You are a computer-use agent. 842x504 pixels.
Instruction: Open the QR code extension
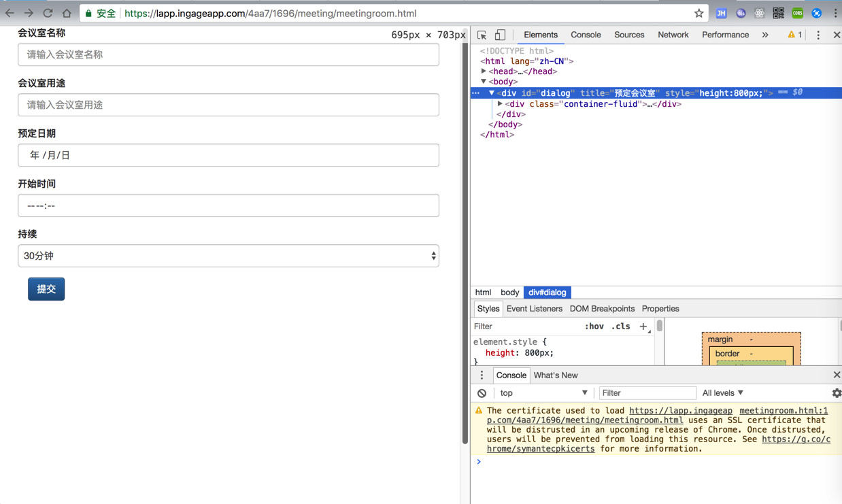(x=779, y=13)
